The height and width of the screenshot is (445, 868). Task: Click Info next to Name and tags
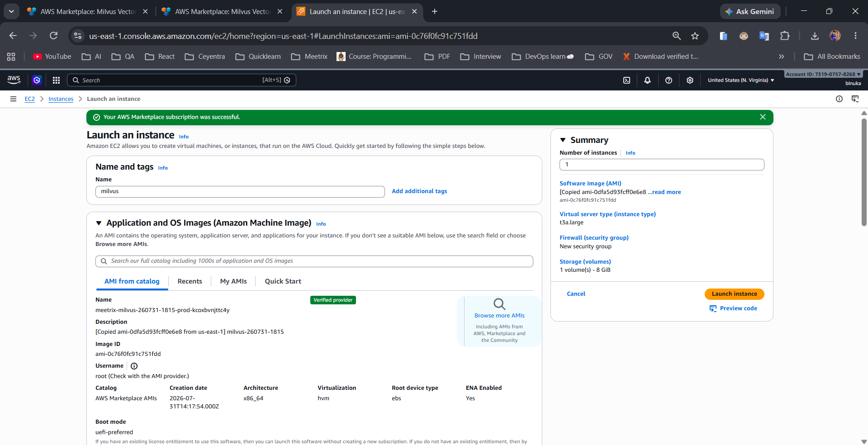[x=163, y=168]
